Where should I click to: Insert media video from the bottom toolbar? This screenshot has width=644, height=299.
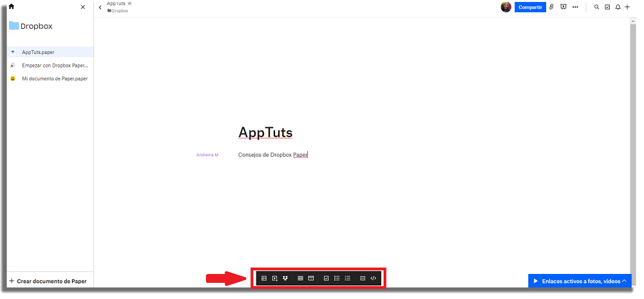(275, 278)
